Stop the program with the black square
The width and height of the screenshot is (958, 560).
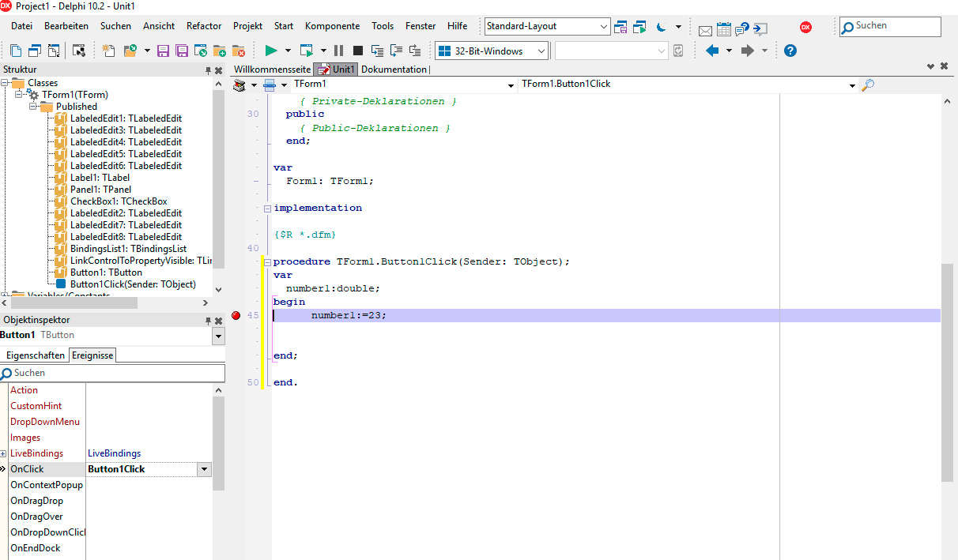[x=357, y=51]
